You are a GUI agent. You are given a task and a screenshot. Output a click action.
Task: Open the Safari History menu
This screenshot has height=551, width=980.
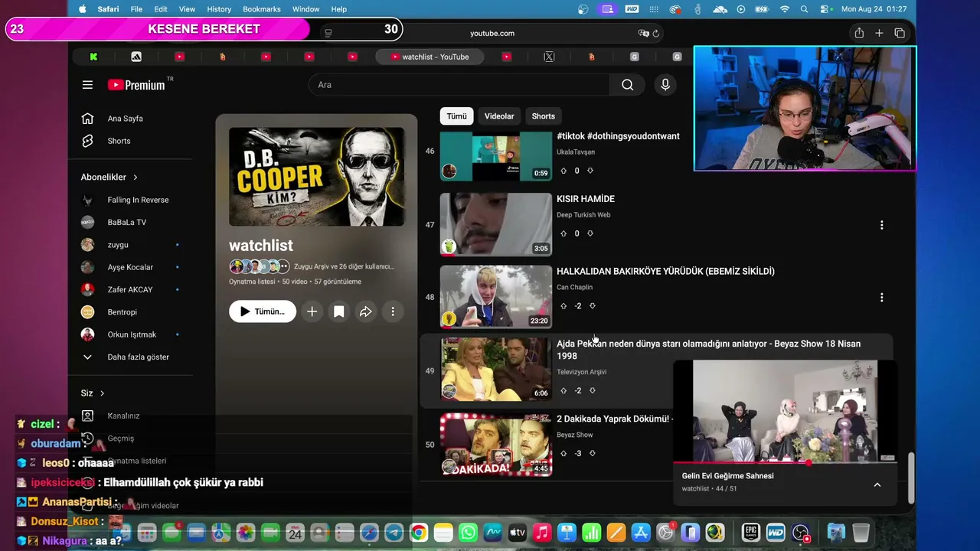click(x=219, y=9)
